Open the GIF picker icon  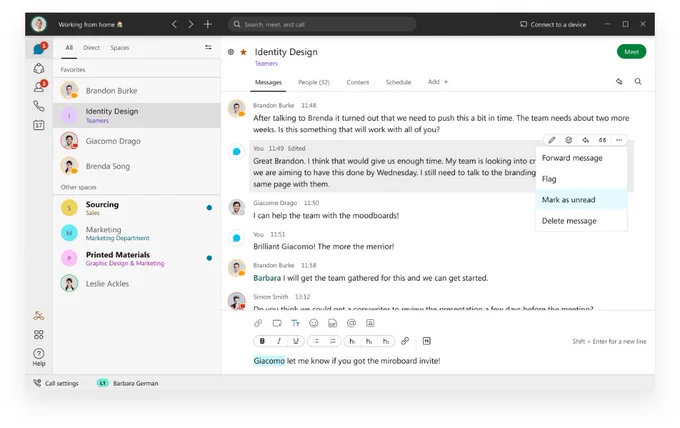click(x=332, y=323)
